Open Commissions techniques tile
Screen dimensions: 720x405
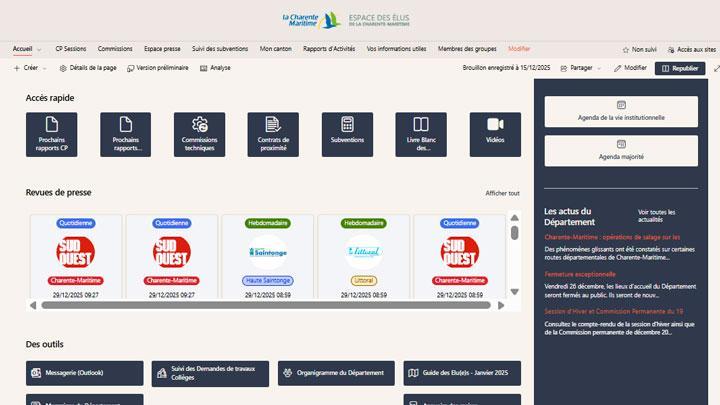coord(199,135)
